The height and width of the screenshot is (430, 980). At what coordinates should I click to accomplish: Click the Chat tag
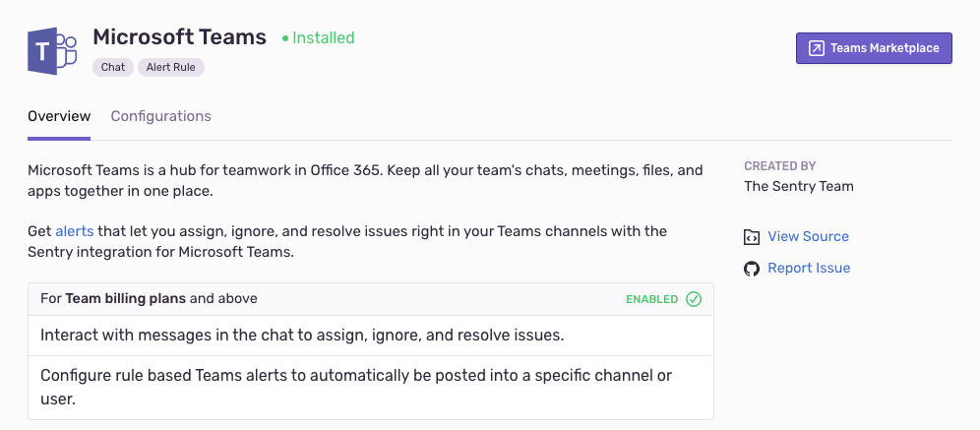point(113,68)
